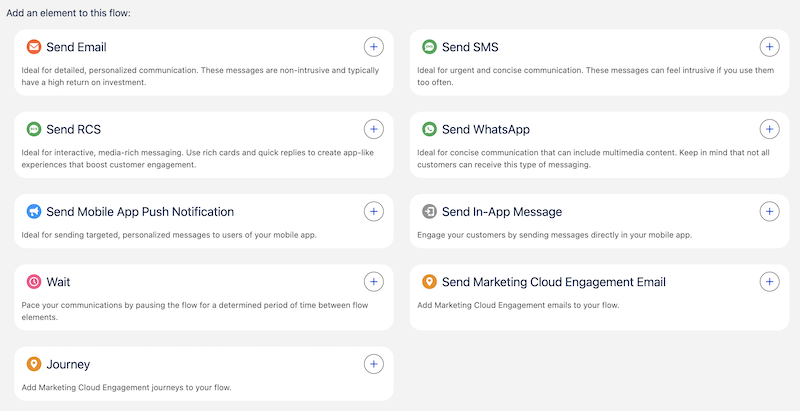Click the 'Ideal for detailed, personalized communication' description
Image resolution: width=800 pixels, height=411 pixels.
pos(200,76)
